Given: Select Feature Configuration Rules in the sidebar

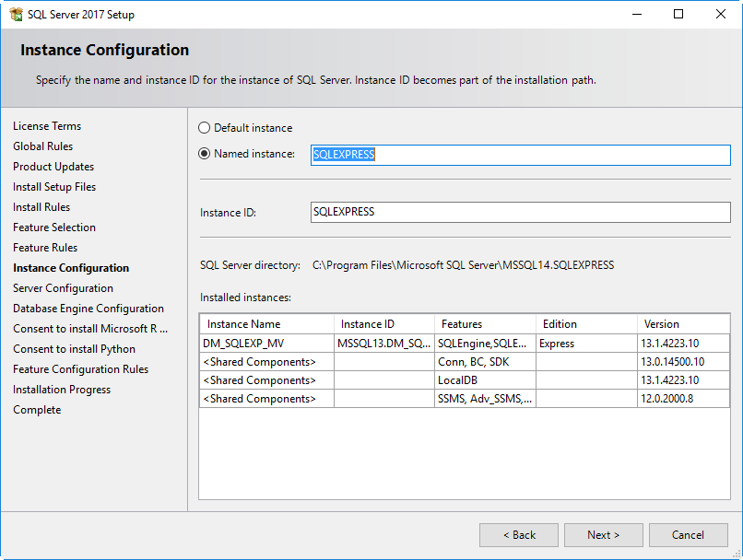Looking at the screenshot, I should [x=80, y=369].
